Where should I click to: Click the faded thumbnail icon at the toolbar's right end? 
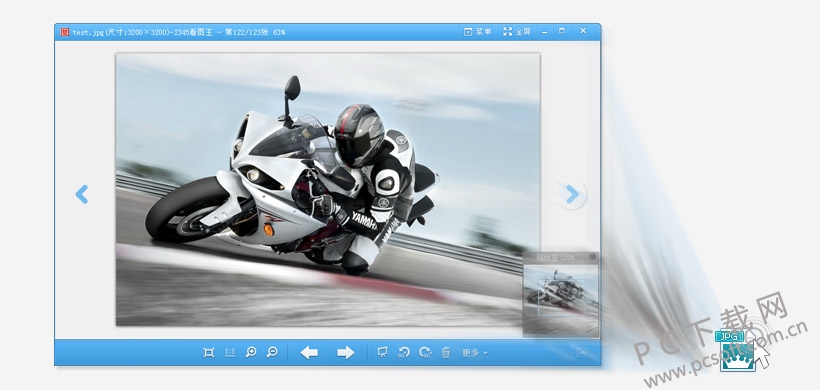(582, 352)
